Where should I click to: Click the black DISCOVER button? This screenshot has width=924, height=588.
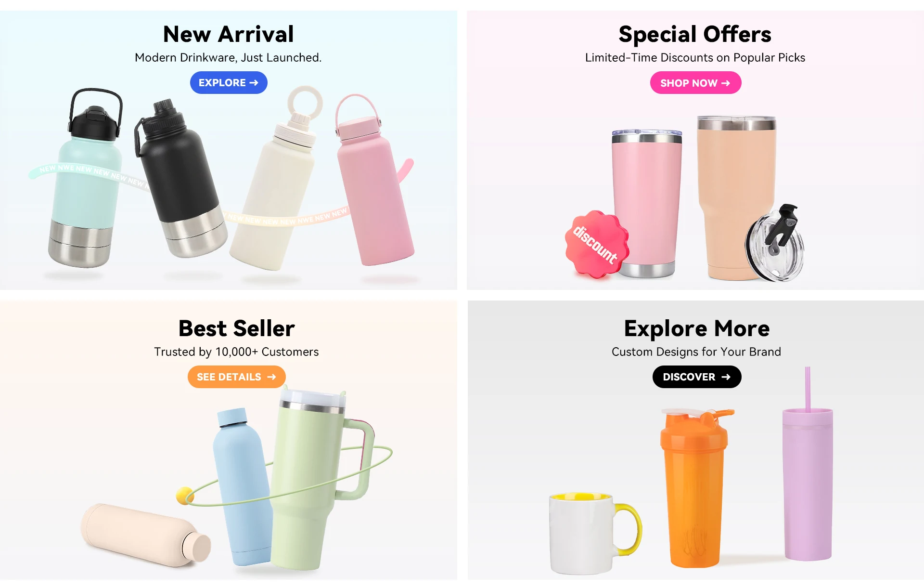pyautogui.click(x=697, y=377)
